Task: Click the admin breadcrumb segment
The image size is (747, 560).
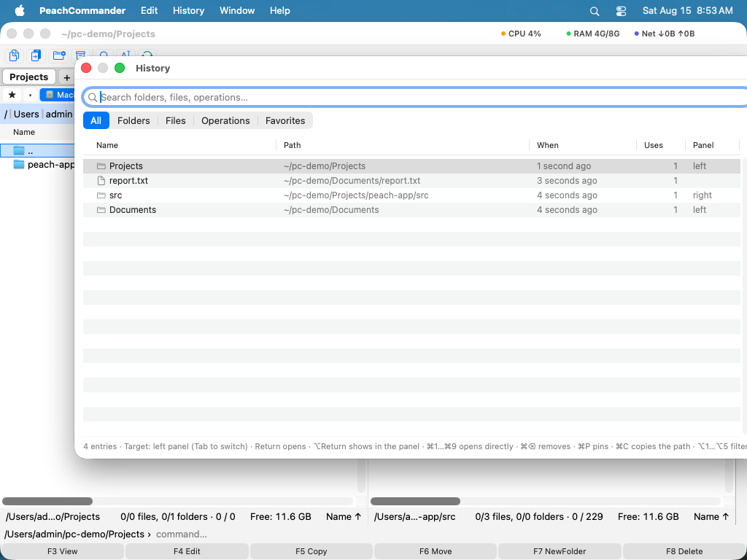Action: 59,114
